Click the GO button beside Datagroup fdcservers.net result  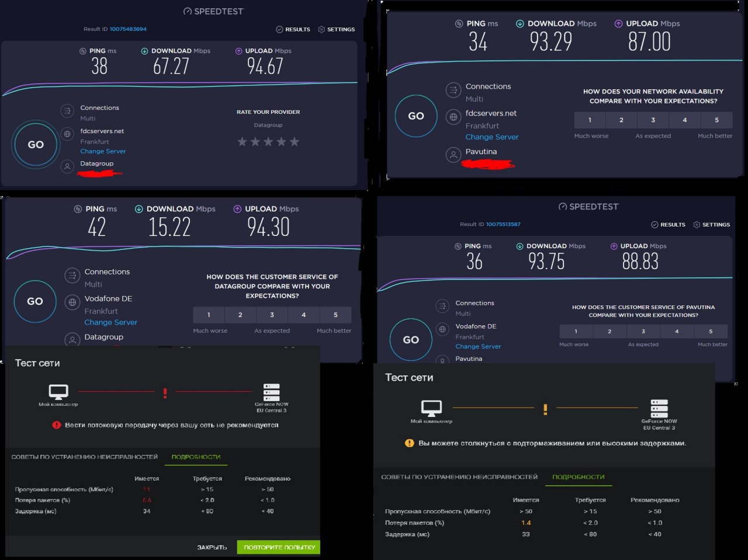(36, 145)
